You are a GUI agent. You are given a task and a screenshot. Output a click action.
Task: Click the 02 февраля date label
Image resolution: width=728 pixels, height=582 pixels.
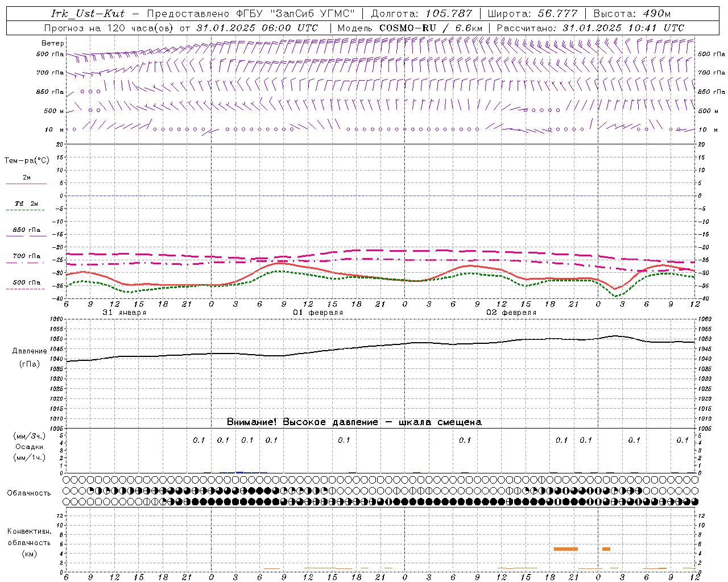511,313
